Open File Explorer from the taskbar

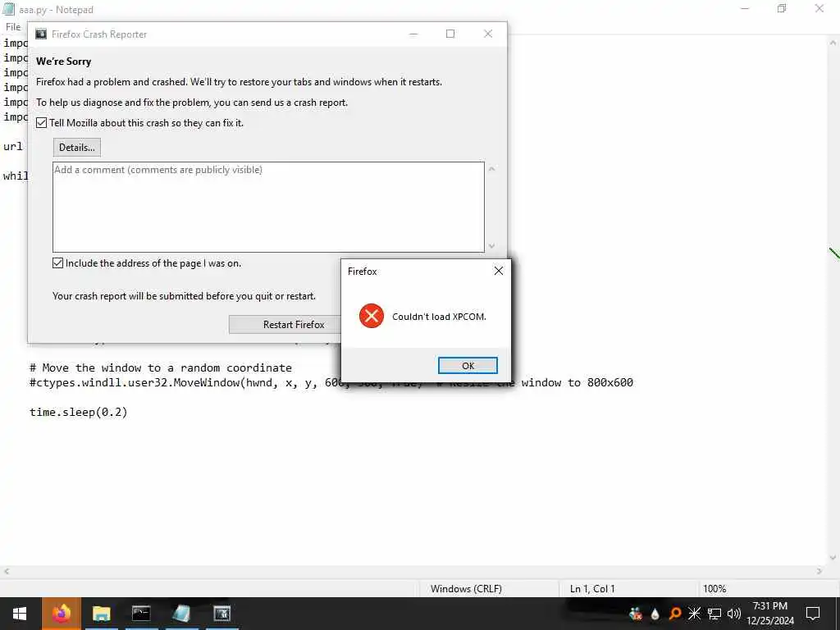(101, 614)
